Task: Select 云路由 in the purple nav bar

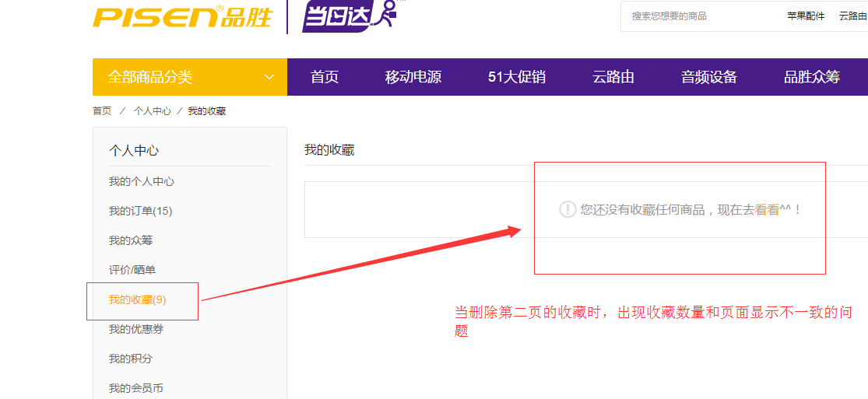Action: (x=613, y=77)
